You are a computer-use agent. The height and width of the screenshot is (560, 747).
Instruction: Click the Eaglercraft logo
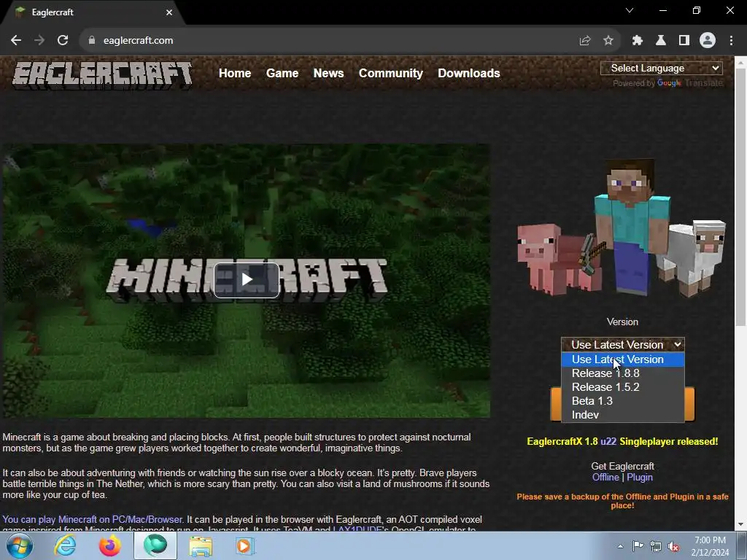pyautogui.click(x=102, y=75)
